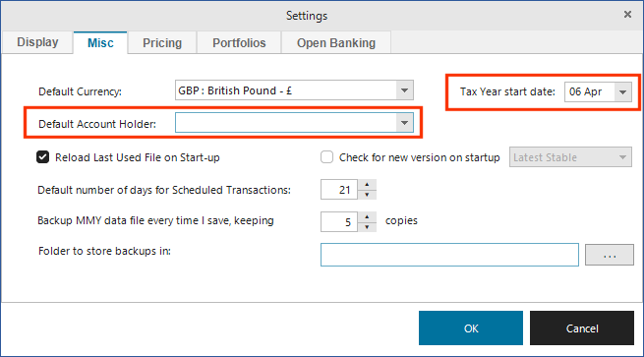This screenshot has width=644, height=357.
Task: Increase backup copies count with up arrow
Action: point(367,216)
